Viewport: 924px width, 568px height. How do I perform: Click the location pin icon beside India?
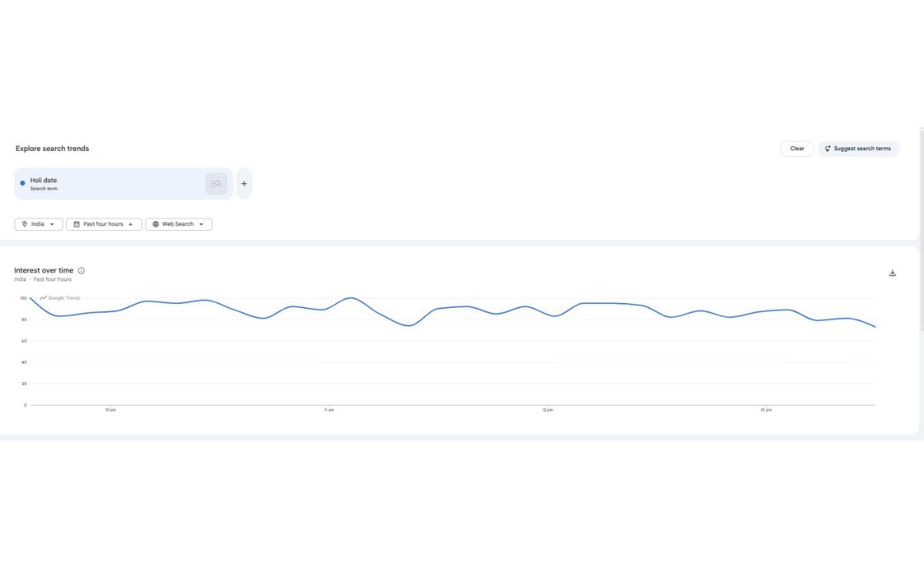(x=25, y=224)
